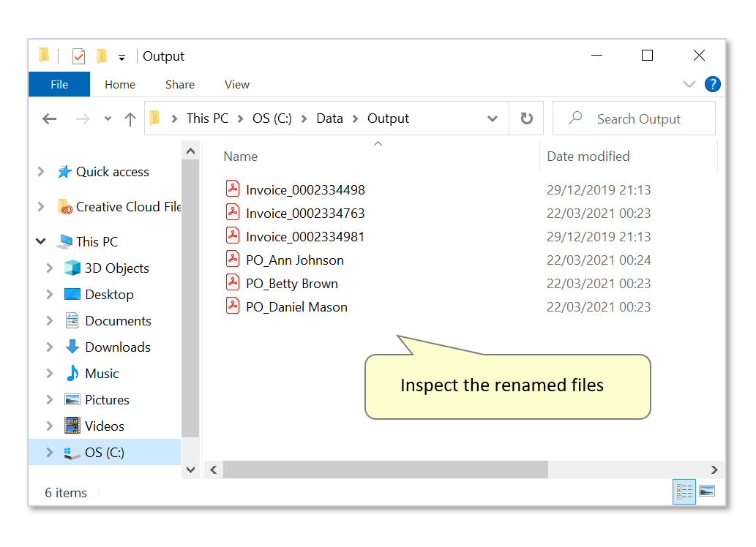Open the Help question mark icon
Viewport: 756px width, 547px height.
713,84
